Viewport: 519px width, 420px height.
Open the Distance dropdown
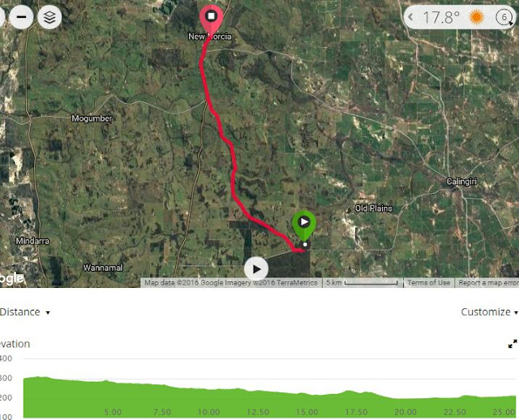(25, 312)
